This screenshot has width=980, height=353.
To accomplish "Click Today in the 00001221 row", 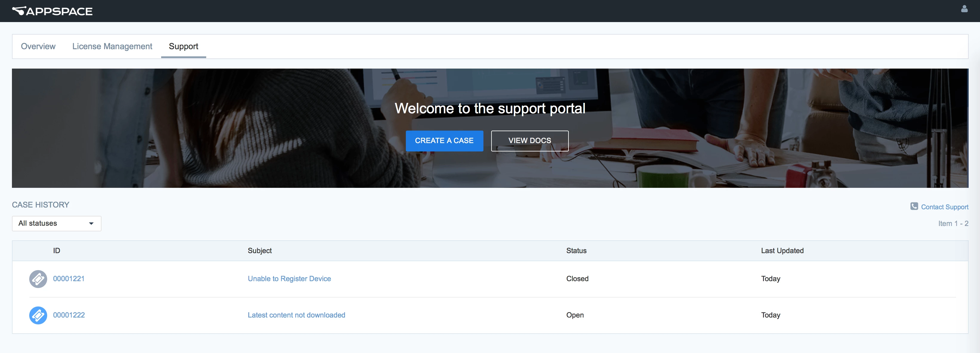I will point(771,278).
